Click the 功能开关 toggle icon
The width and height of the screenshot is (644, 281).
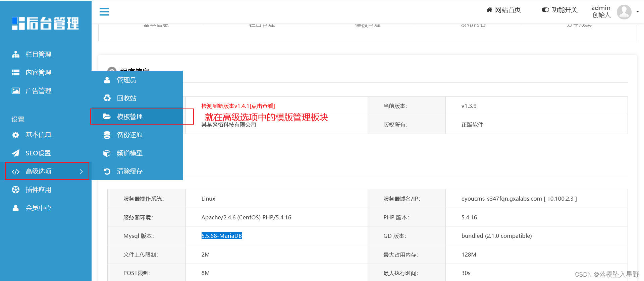click(545, 10)
